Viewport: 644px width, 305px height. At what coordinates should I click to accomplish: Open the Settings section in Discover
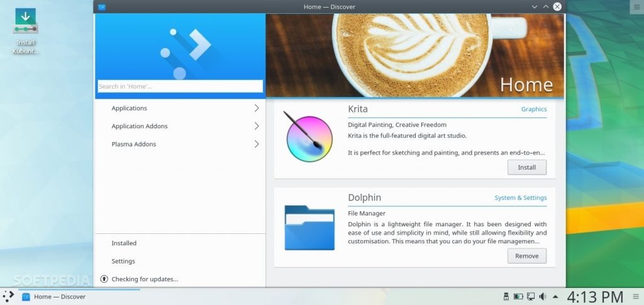pos(123,261)
